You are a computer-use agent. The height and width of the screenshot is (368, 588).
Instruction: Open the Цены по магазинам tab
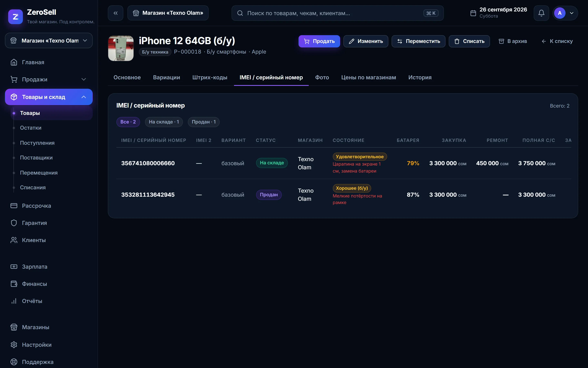coord(369,77)
